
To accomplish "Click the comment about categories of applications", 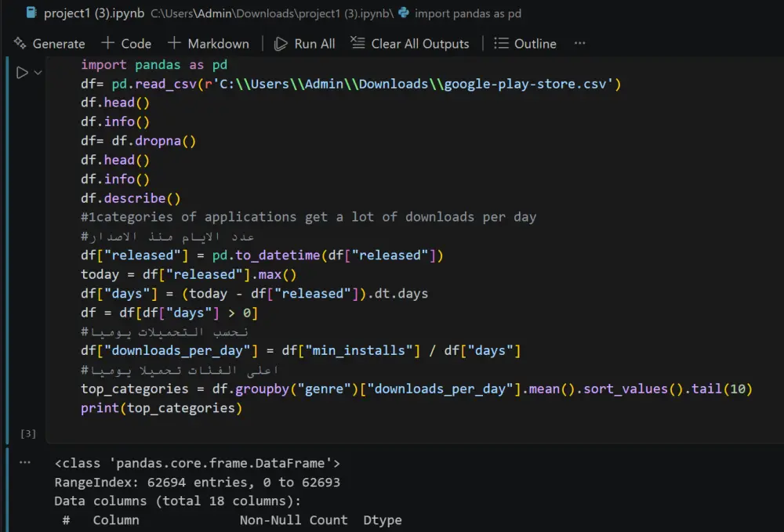I will coord(308,217).
